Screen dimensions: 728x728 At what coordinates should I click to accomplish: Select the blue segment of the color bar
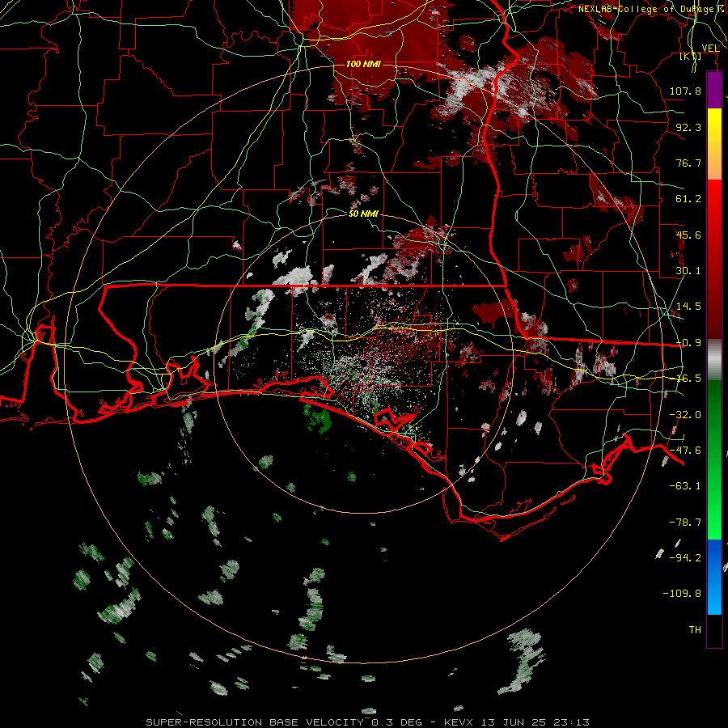point(714,577)
